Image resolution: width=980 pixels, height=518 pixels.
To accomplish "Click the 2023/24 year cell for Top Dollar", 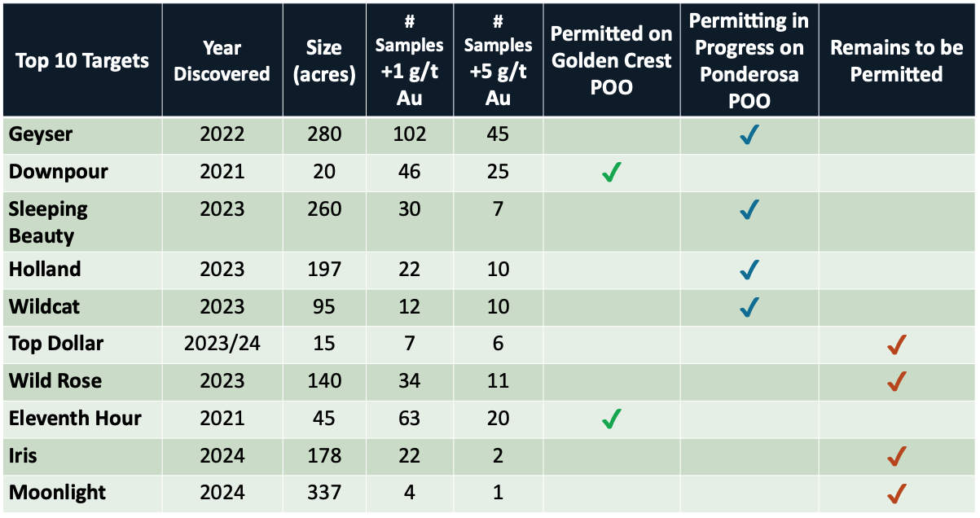I will (x=222, y=345).
